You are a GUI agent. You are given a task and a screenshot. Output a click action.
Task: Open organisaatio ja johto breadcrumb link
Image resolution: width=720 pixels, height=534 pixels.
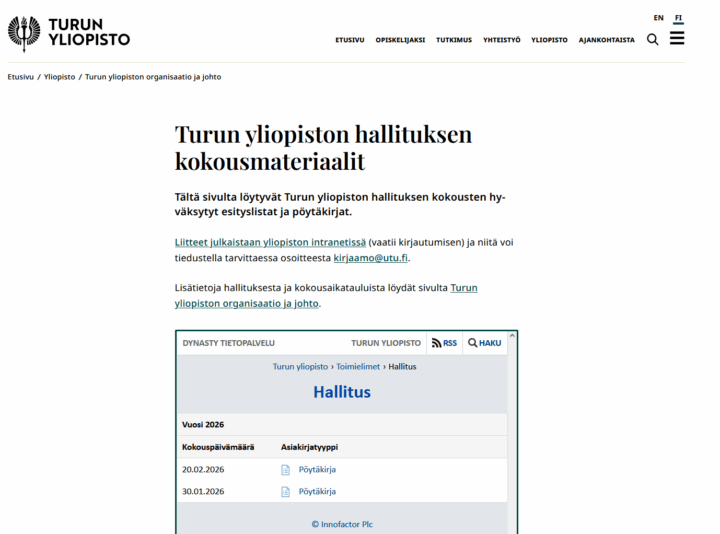[153, 77]
